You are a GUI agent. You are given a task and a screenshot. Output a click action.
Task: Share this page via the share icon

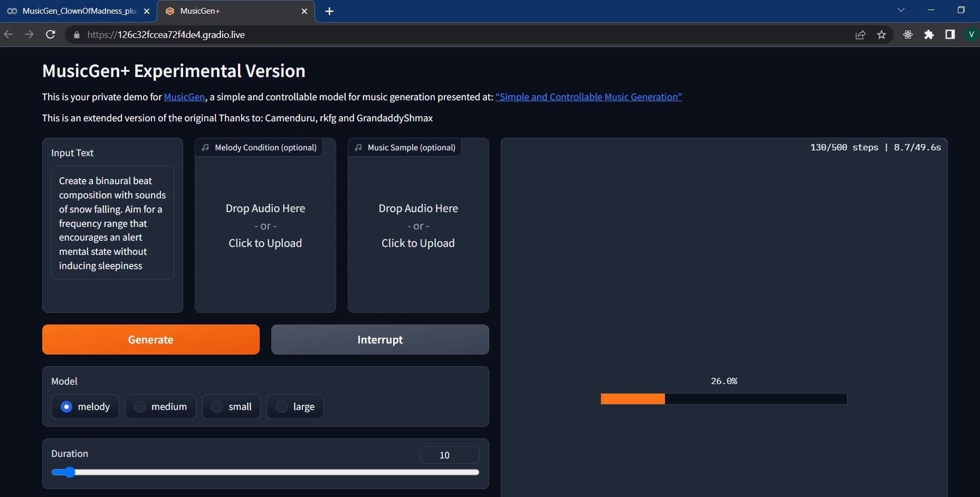[x=860, y=35]
